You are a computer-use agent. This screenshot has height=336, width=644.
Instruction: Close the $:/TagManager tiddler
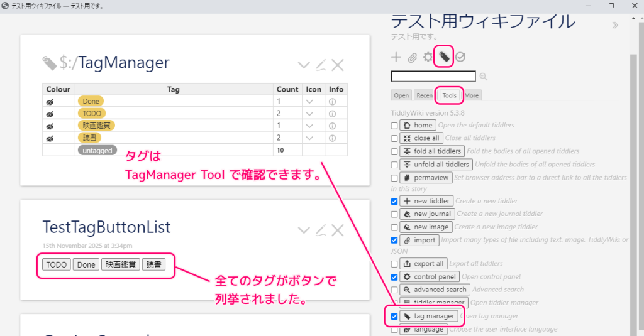pos(338,65)
